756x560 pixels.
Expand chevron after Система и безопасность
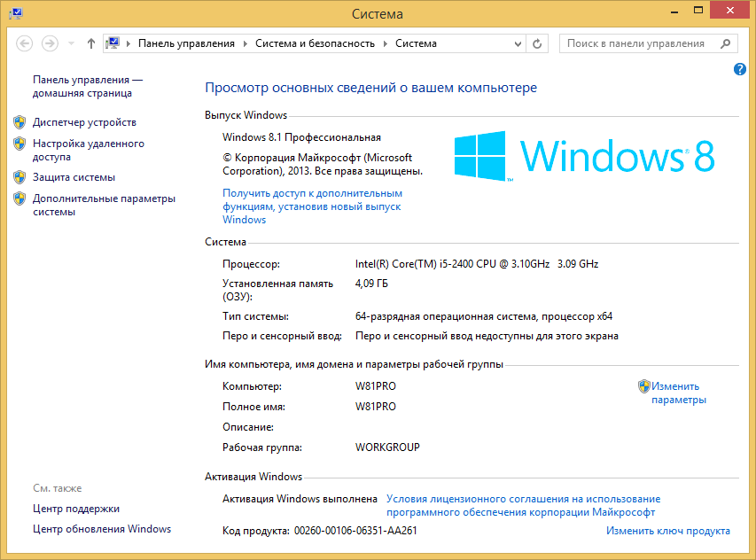(386, 43)
